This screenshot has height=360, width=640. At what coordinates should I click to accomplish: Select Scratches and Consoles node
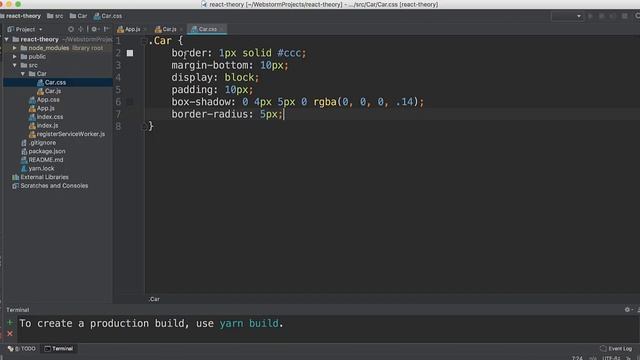(50, 186)
